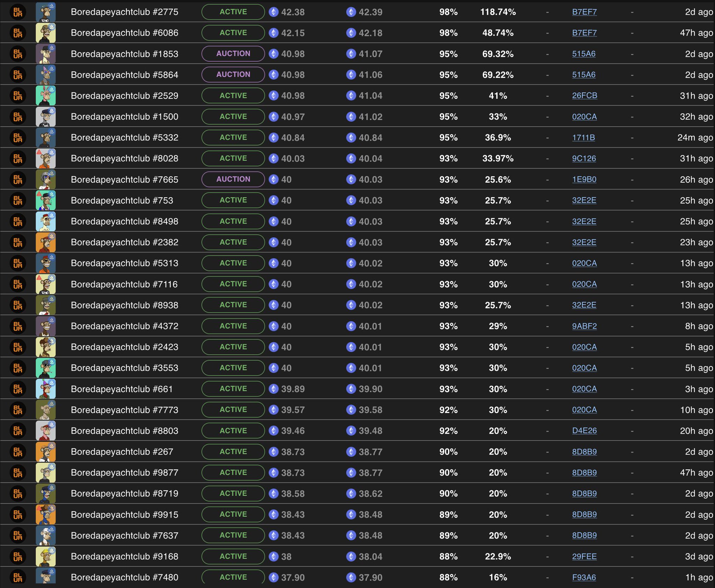Open 8D8B9 lender link for #267
This screenshot has height=588, width=715.
[x=584, y=452]
